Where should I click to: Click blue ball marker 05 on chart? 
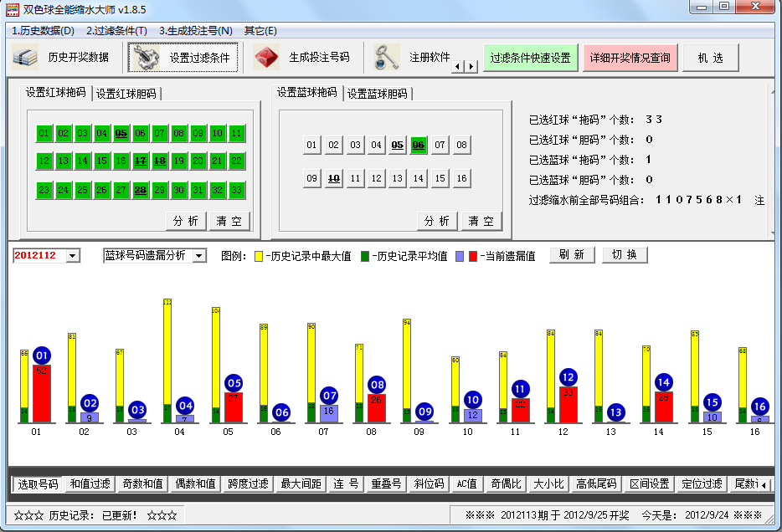click(x=234, y=383)
